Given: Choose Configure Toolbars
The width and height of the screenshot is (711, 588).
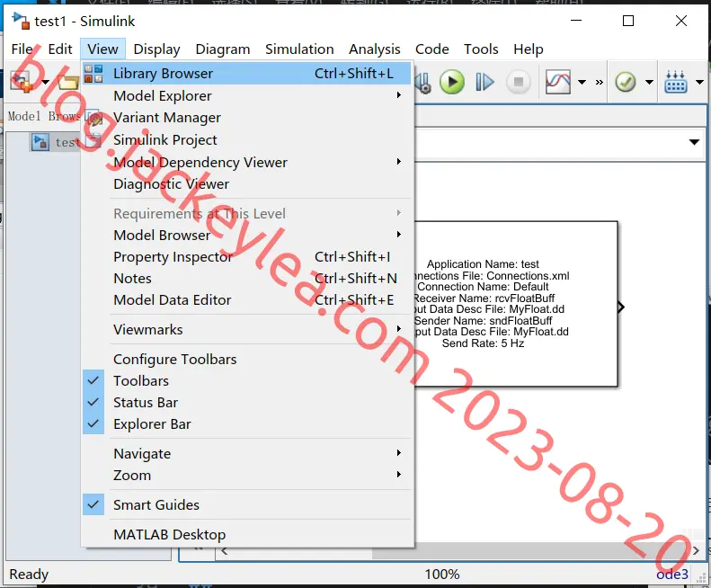Looking at the screenshot, I should tap(247, 359).
